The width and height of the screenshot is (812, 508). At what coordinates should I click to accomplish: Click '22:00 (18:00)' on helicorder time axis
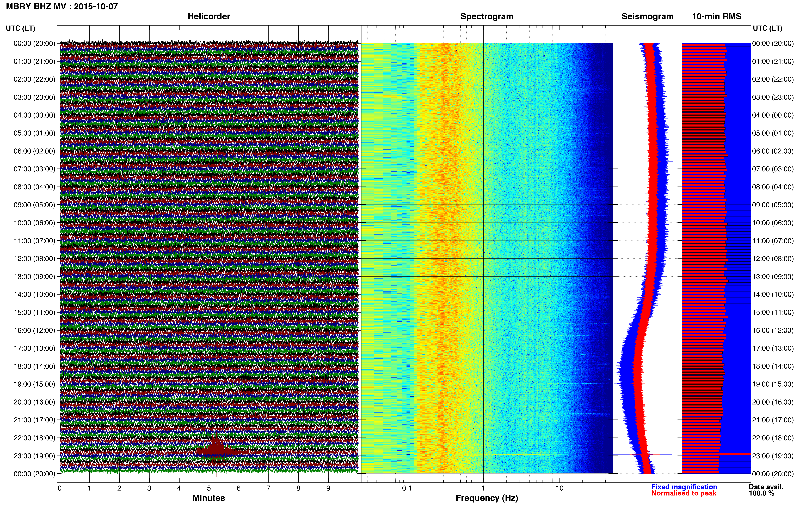(x=34, y=438)
